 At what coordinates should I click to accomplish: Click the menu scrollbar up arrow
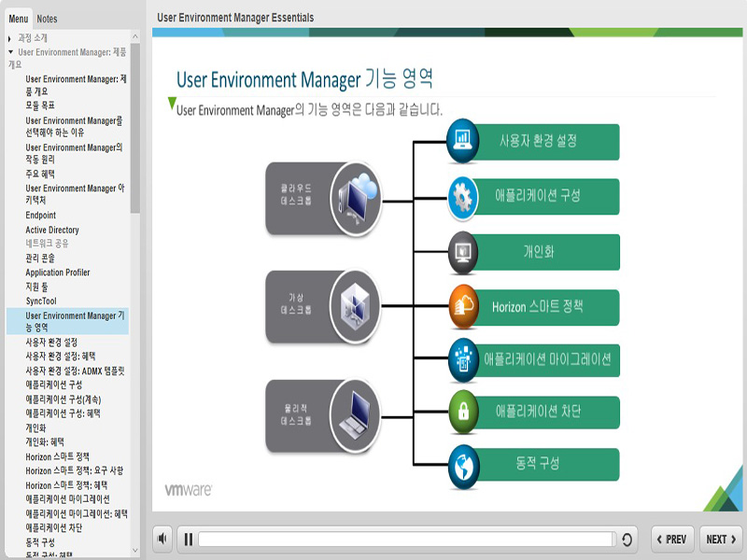coord(135,36)
